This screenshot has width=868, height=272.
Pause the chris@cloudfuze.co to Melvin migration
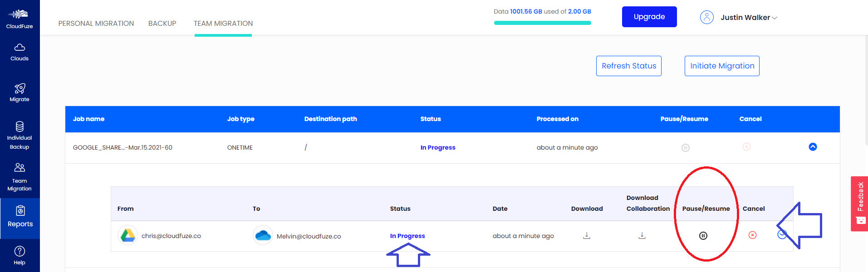click(703, 236)
